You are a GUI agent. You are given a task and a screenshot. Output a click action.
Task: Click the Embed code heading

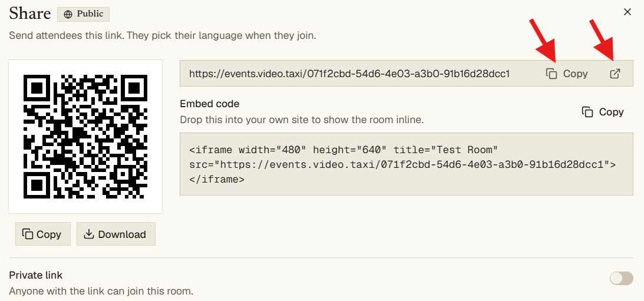point(210,104)
